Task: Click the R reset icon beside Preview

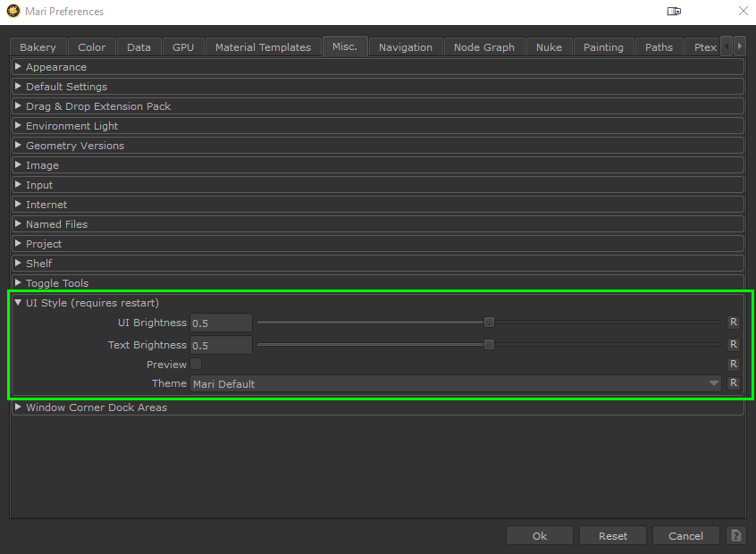Action: (733, 365)
